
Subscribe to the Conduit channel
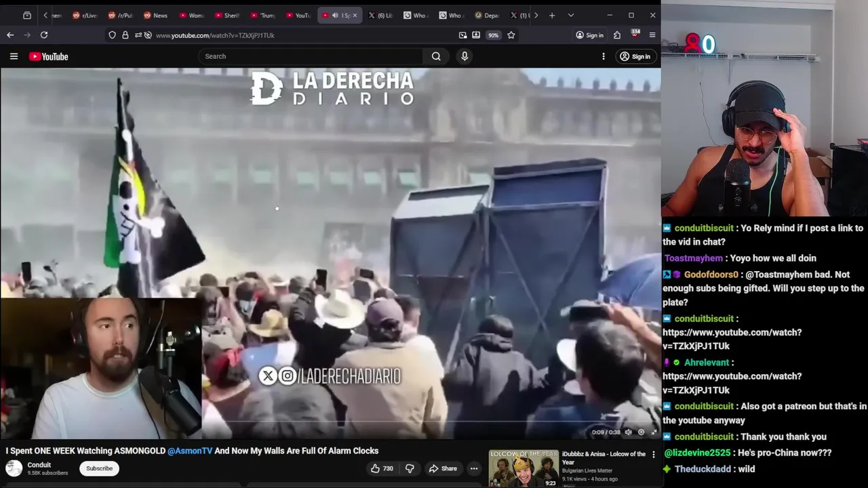coord(99,468)
